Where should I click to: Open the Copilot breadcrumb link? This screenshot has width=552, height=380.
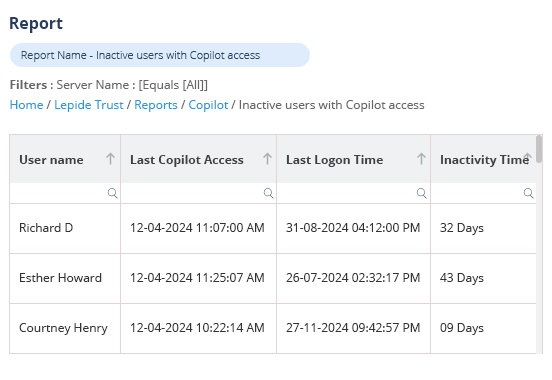click(208, 105)
